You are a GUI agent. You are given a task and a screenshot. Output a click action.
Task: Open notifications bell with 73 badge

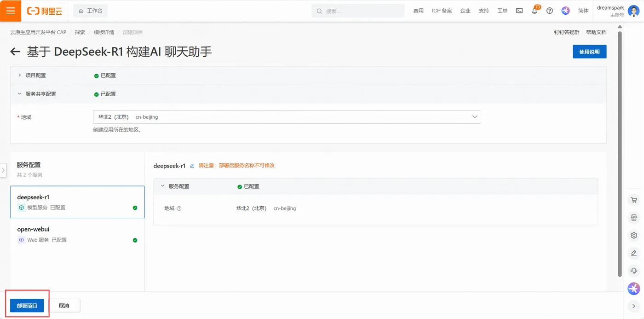535,10
